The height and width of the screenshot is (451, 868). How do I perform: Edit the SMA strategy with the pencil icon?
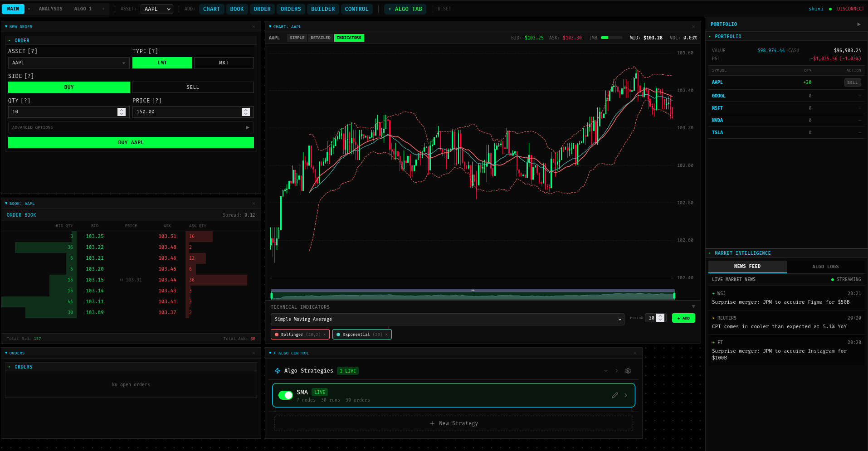click(x=615, y=395)
